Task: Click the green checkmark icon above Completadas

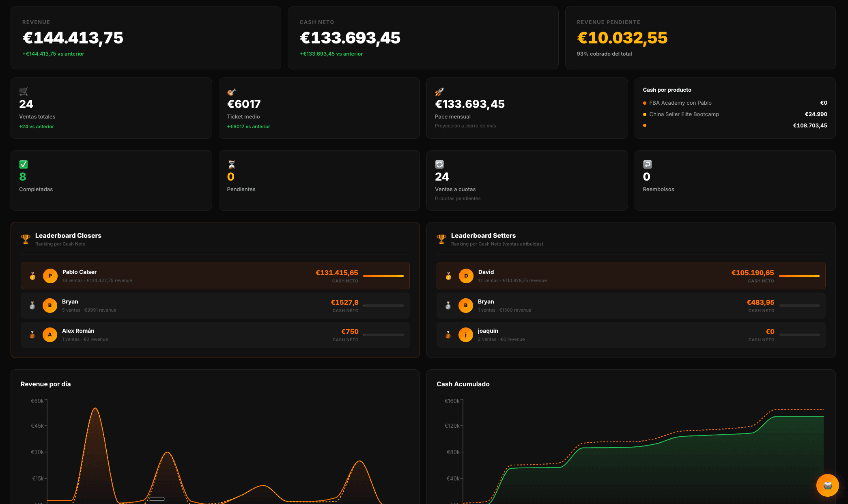Action: 23,164
